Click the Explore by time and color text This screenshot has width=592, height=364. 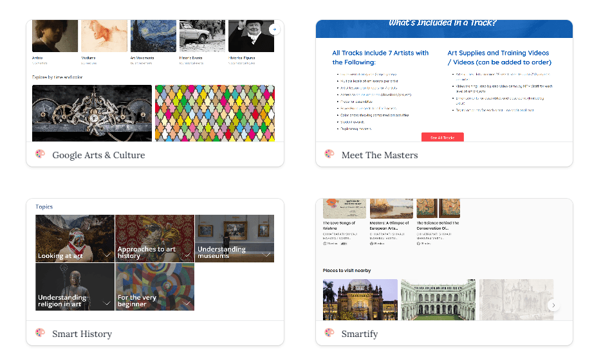[57, 77]
